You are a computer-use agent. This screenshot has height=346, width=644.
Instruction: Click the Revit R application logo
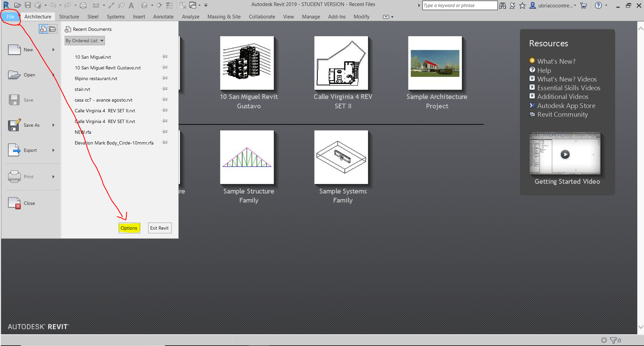click(6, 5)
